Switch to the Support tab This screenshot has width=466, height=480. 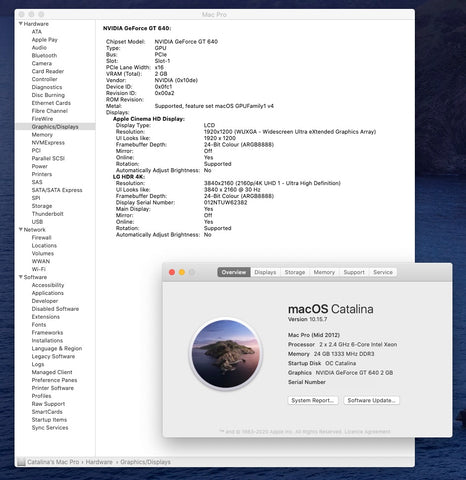(x=354, y=272)
